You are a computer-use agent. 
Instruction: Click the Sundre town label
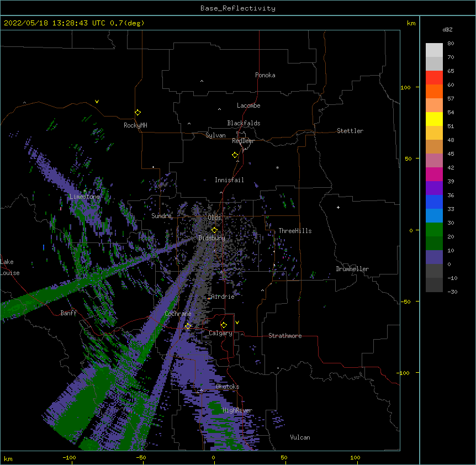tap(161, 216)
